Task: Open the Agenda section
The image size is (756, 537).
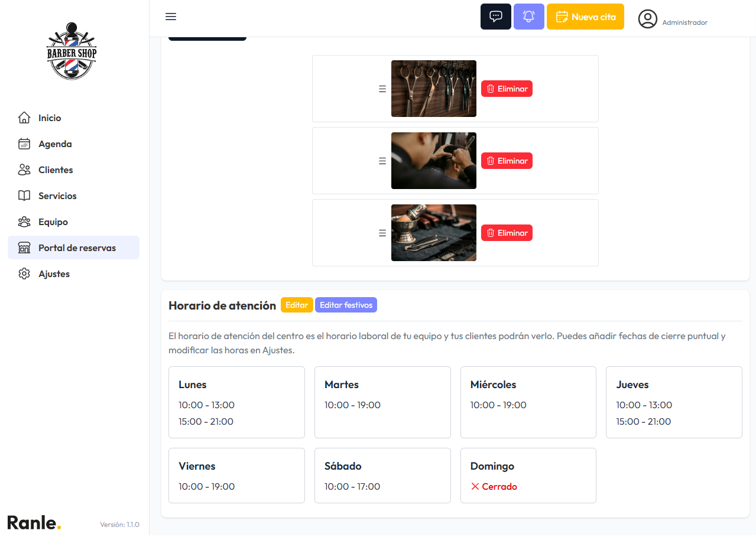Action: 55,144
